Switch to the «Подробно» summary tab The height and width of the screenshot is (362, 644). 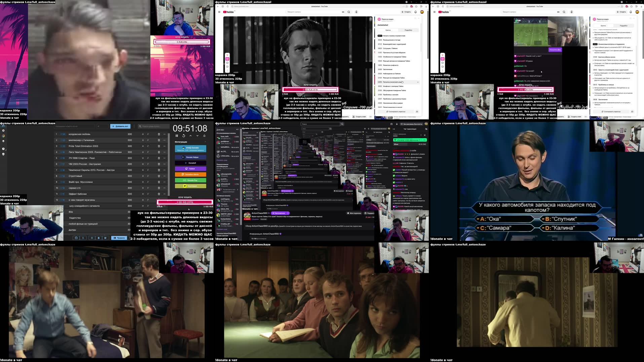[408, 30]
